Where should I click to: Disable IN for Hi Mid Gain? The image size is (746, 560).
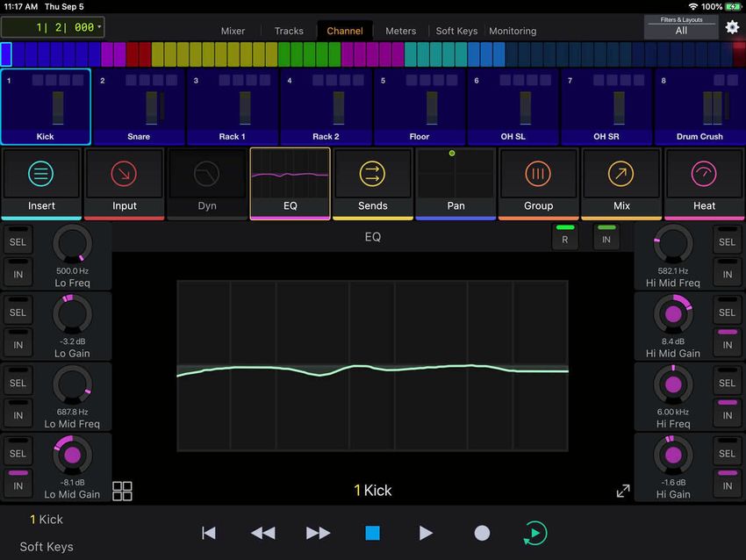[728, 342]
